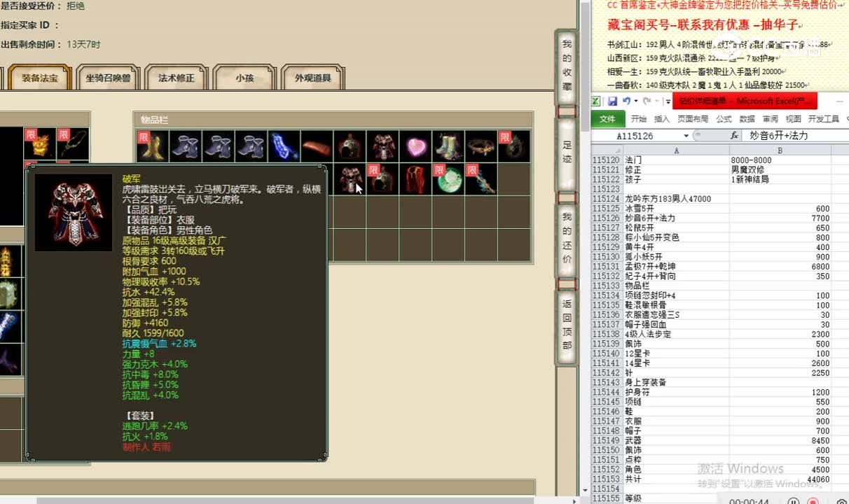Viewport: 849px width, 504px height.
Task: Open the Excel redo history dropdown
Action: click(x=656, y=101)
